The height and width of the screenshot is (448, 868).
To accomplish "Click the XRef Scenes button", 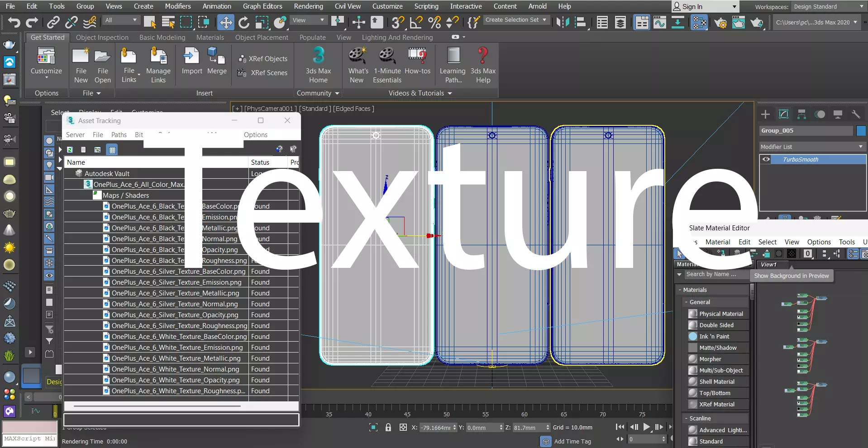I will (x=263, y=73).
